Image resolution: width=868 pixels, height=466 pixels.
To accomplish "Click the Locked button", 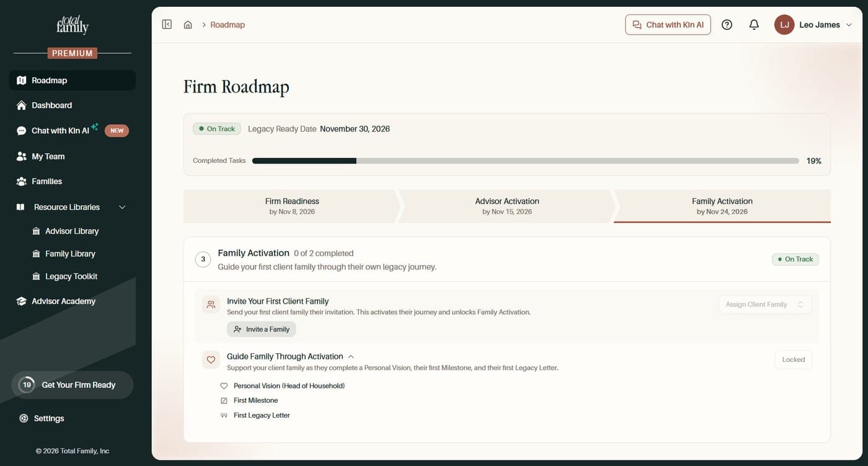I will click(794, 359).
